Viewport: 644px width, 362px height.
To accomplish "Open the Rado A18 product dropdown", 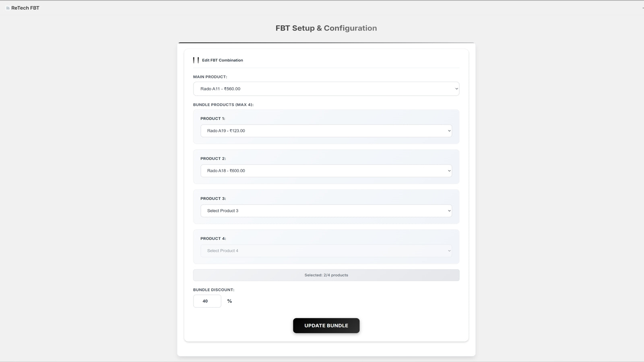I will pyautogui.click(x=326, y=171).
